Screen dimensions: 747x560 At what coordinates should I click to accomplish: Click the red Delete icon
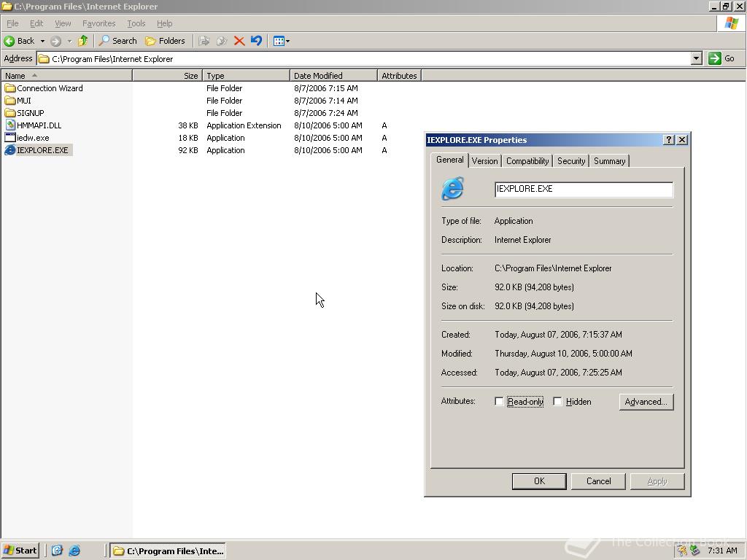click(x=239, y=41)
